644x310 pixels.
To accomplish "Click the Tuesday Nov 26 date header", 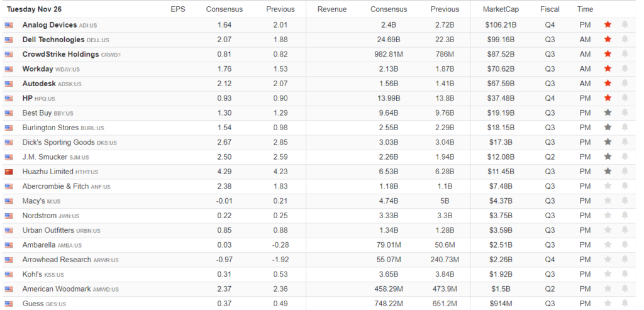I will tap(34, 9).
